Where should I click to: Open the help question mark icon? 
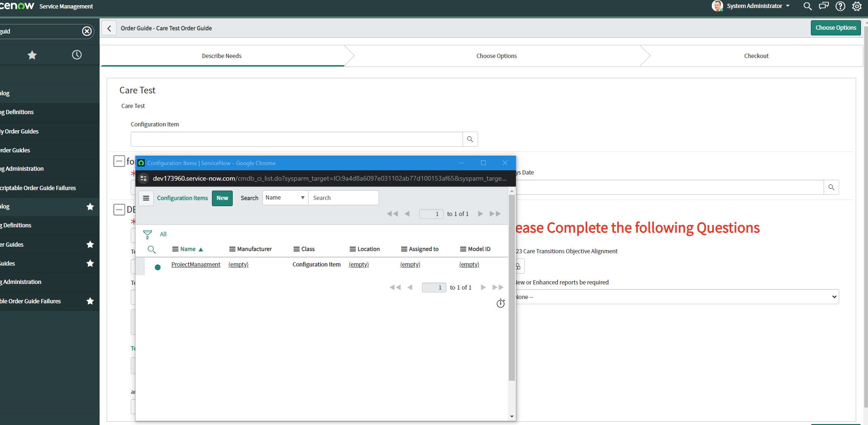point(840,6)
